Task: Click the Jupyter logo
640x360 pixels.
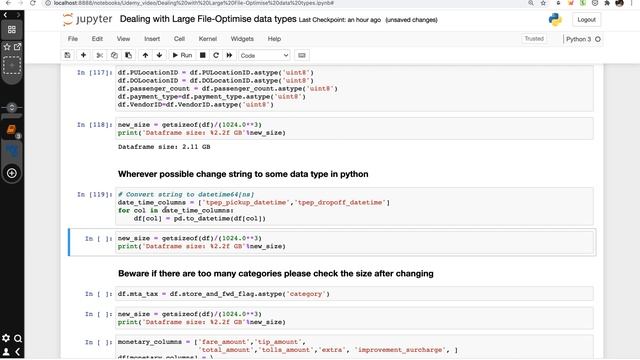Action: coord(88,19)
